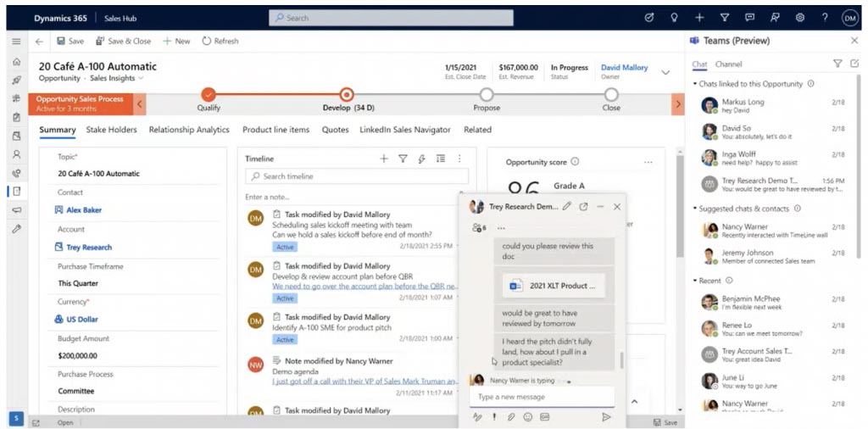Create New record from toolbar
Screen dimensions: 868x429
176,42
